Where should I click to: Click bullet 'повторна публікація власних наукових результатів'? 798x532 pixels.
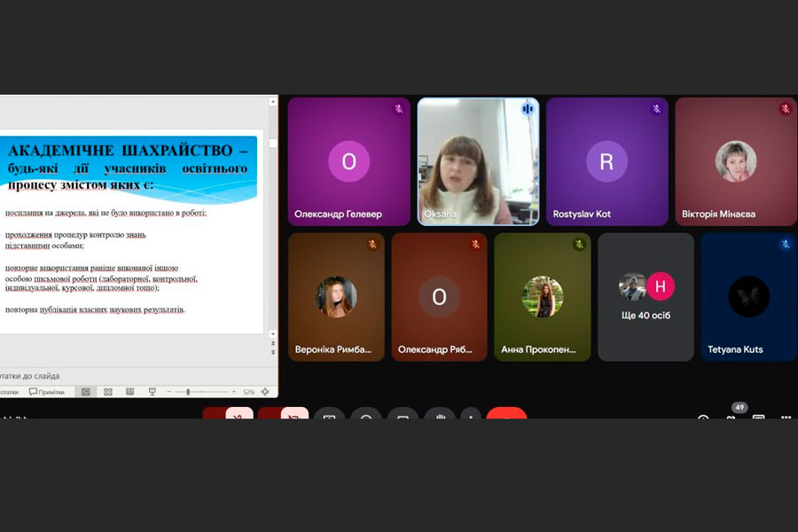[x=95, y=309]
